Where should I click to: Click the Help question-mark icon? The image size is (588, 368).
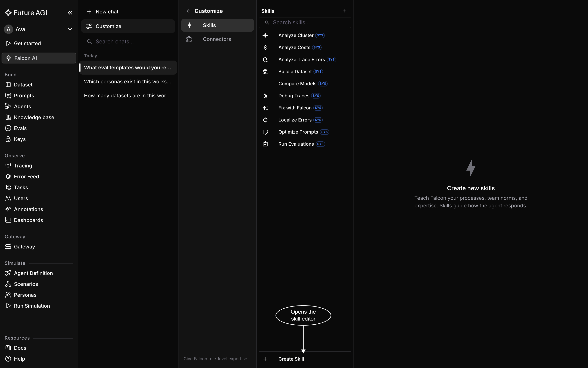(x=8, y=359)
